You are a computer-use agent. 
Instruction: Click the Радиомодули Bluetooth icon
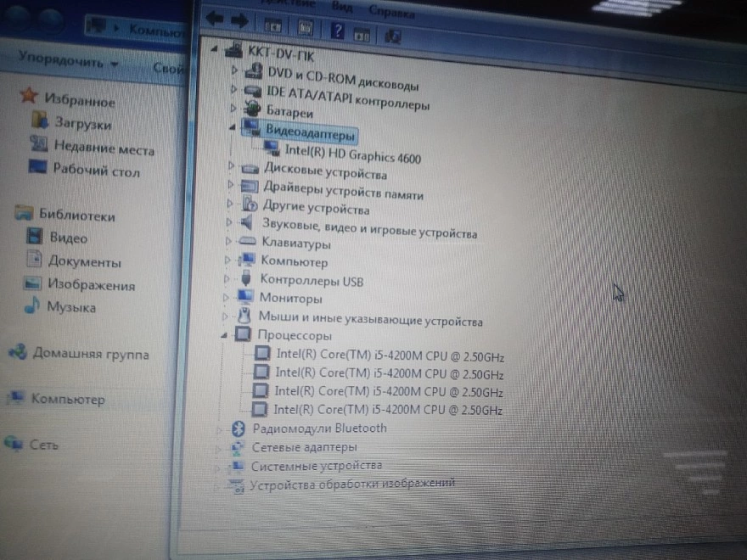(239, 428)
